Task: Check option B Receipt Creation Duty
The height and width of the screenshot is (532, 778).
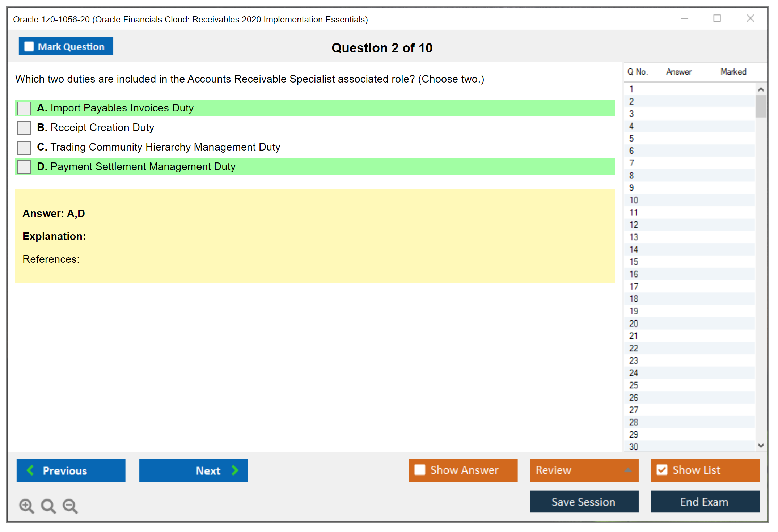Action: tap(24, 128)
